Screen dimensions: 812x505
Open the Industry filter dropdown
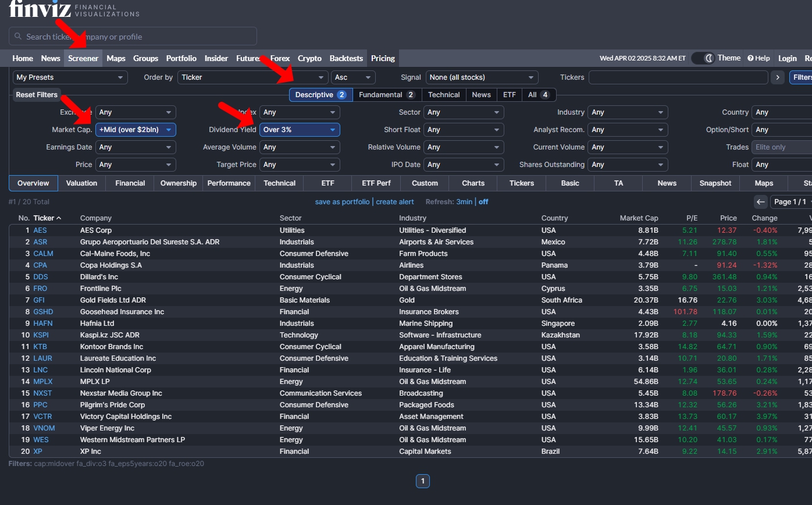[x=628, y=112]
